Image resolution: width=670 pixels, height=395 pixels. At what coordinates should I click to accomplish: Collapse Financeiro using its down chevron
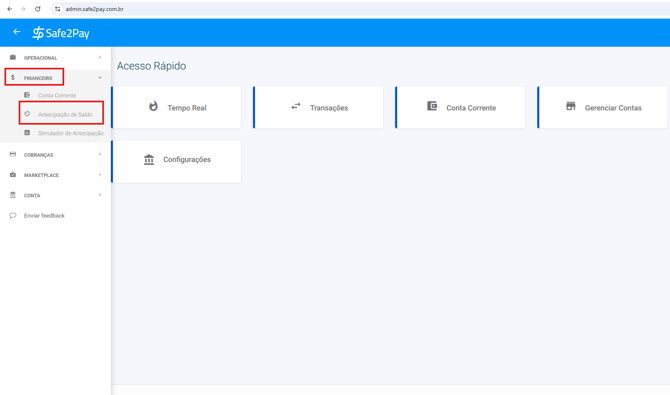click(100, 78)
